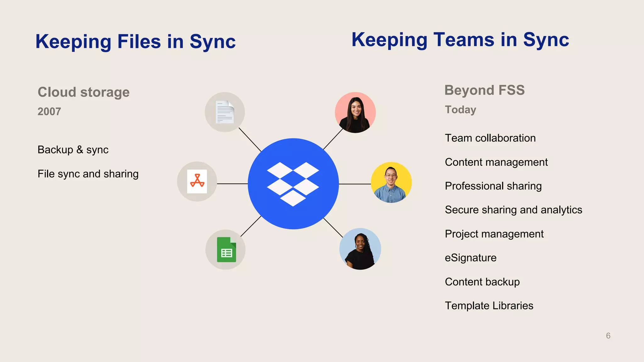Select the gray text document icon
The height and width of the screenshot is (362, 644).
point(225,112)
